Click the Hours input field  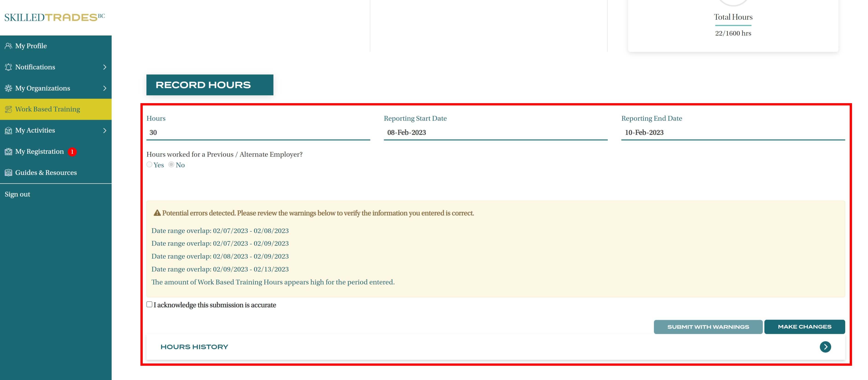(258, 132)
